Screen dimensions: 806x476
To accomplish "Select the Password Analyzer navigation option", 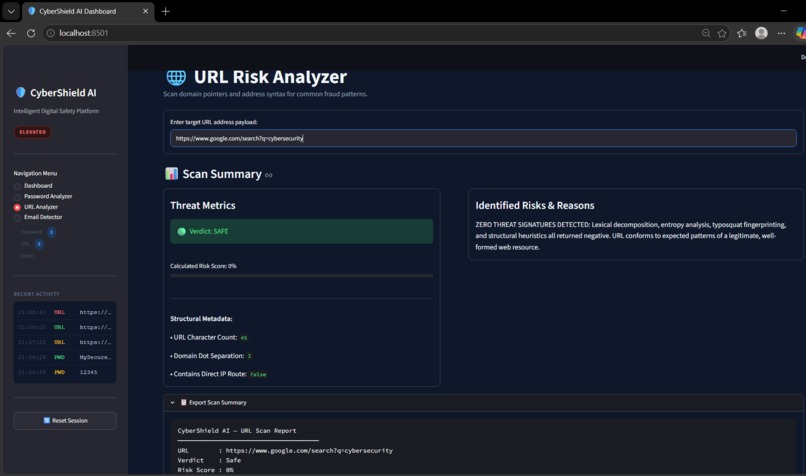I will [x=43, y=196].
